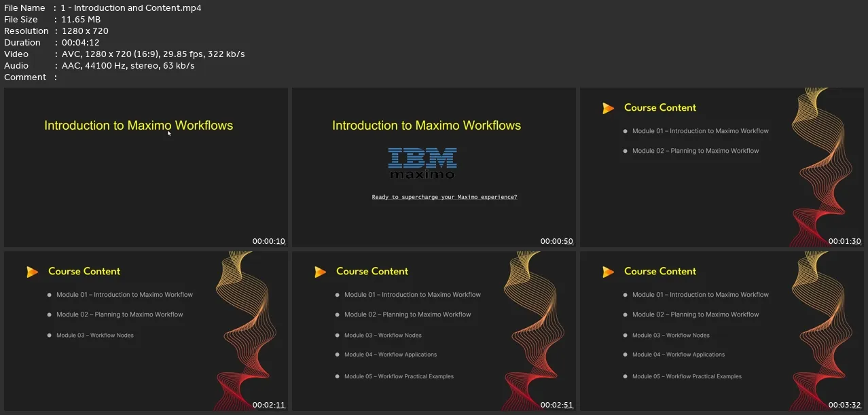
Task: Click 'Module 03 – Workflow Nodes' in 00:02:11 frame
Action: pos(95,336)
